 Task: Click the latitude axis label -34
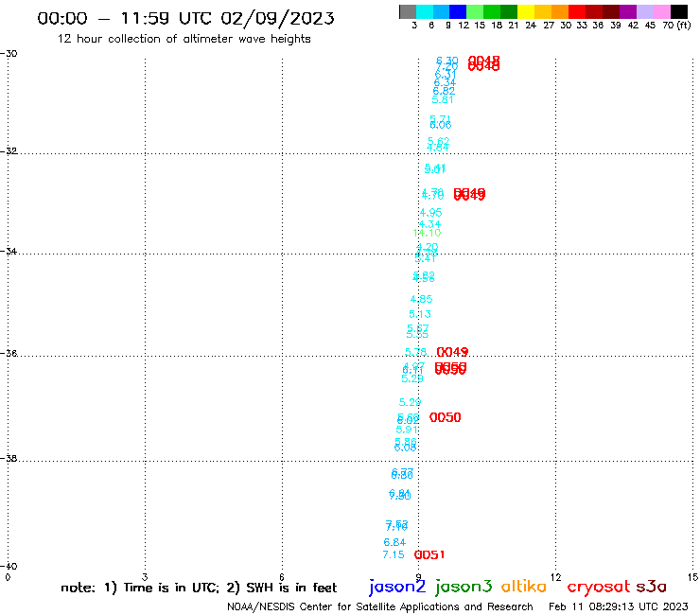pyautogui.click(x=9, y=252)
